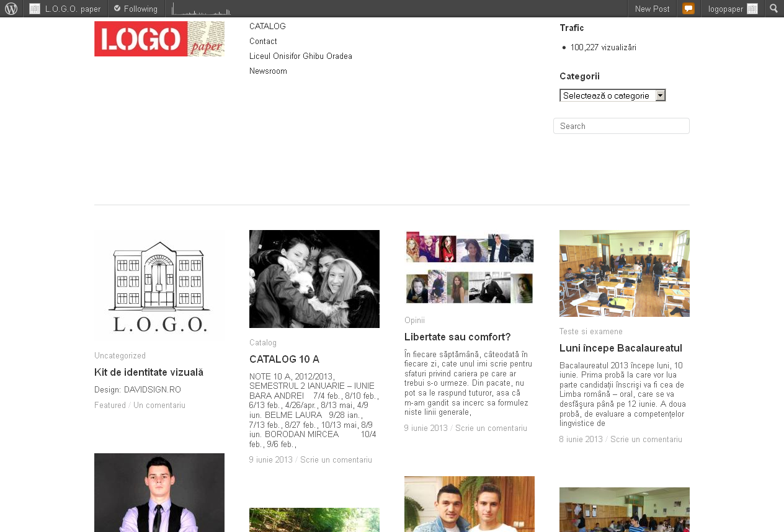Click the magnifier search icon in admin bar
The width and height of the screenshot is (784, 532).
click(x=774, y=9)
